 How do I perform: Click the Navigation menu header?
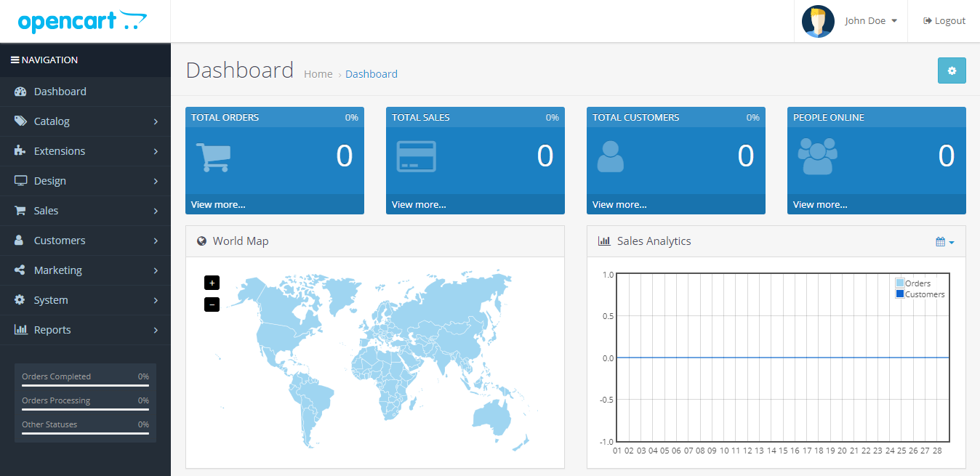(44, 60)
